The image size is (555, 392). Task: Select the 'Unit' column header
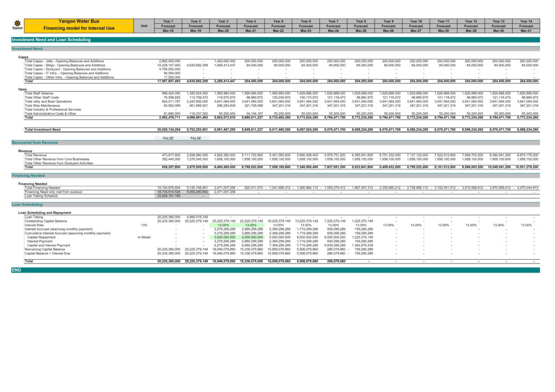tap(144, 26)
